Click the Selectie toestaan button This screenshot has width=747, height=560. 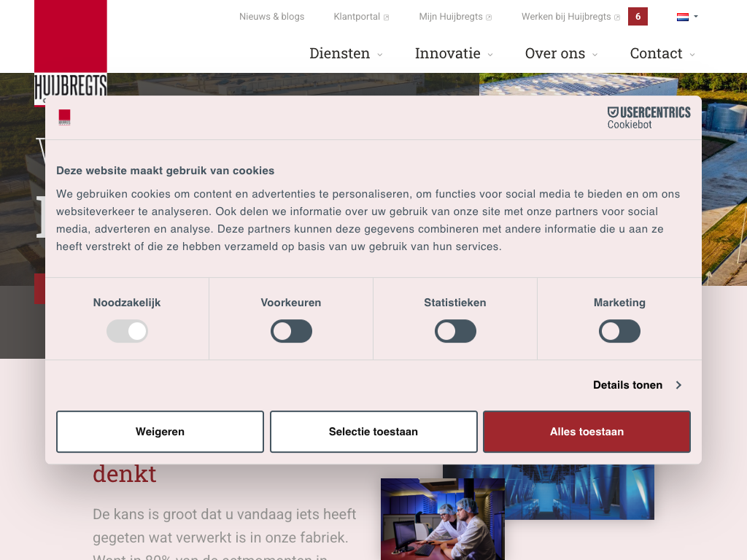click(x=373, y=432)
